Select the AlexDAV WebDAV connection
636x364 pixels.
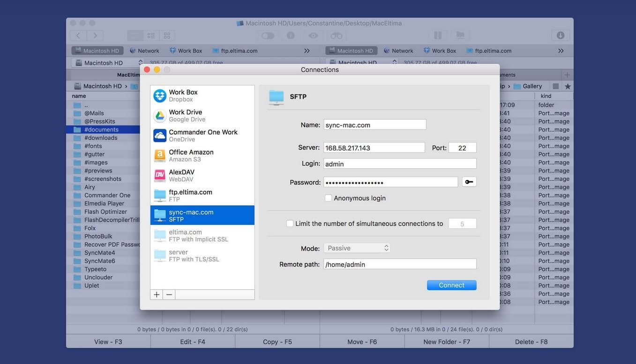pos(202,176)
